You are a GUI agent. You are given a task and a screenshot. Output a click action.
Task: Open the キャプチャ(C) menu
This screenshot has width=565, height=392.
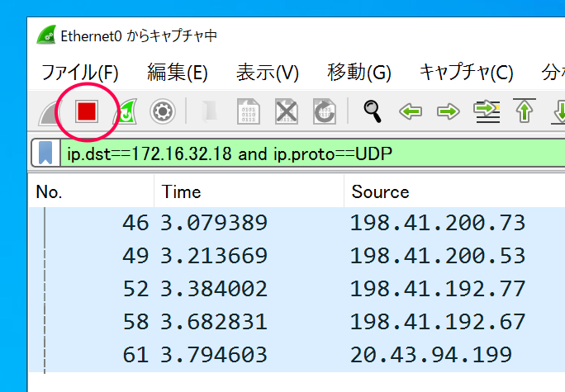[x=466, y=72]
